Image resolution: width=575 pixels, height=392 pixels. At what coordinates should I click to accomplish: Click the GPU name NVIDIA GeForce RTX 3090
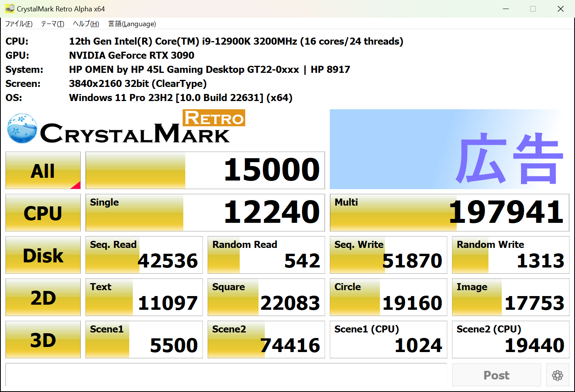tap(132, 55)
